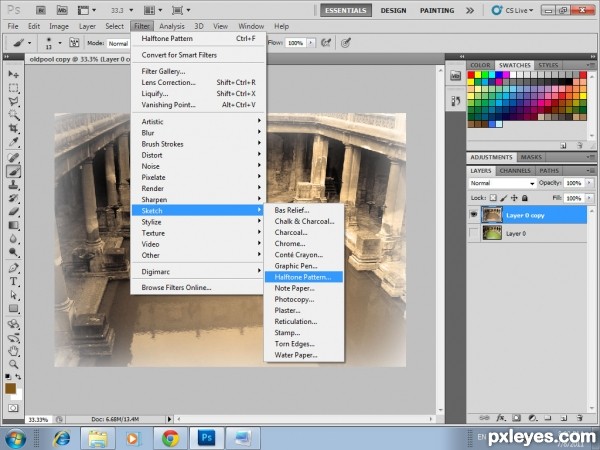Select the Brush tool in toolbox
Image resolution: width=600 pixels, height=450 pixels.
[x=13, y=171]
